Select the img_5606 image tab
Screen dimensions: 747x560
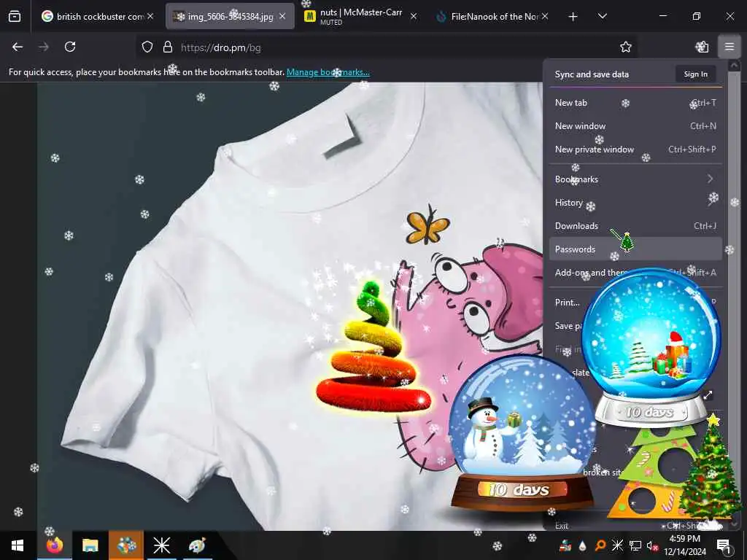point(230,16)
